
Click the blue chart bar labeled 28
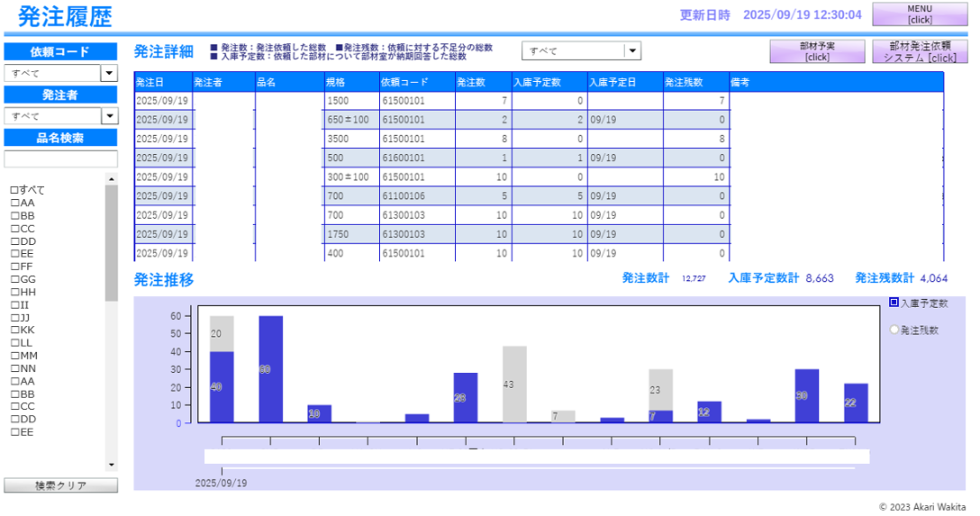coord(466,398)
